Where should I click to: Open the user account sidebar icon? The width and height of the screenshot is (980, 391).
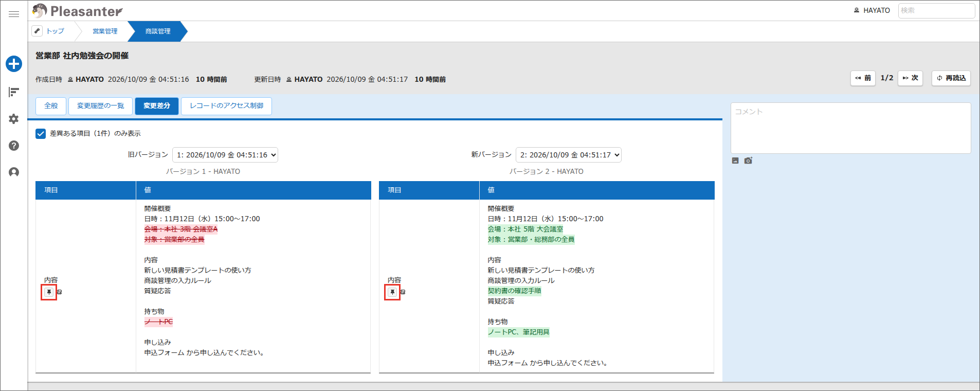coord(14,172)
